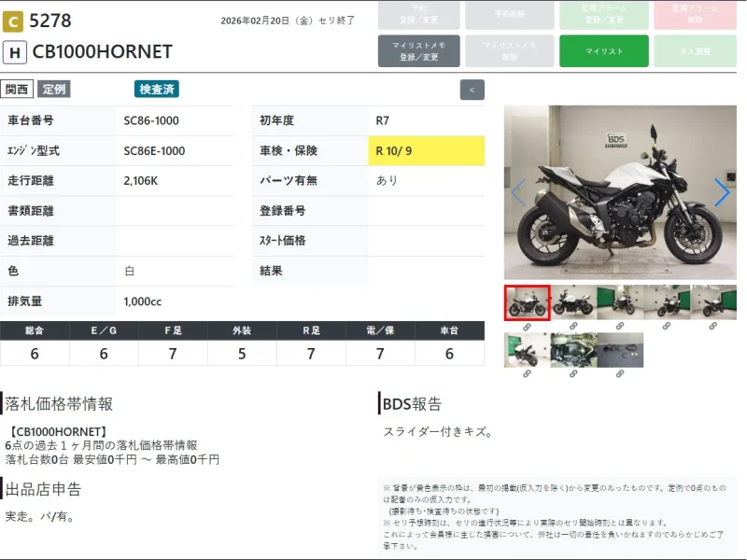Click the 登録番号 label
The image size is (747, 560).
283,211
